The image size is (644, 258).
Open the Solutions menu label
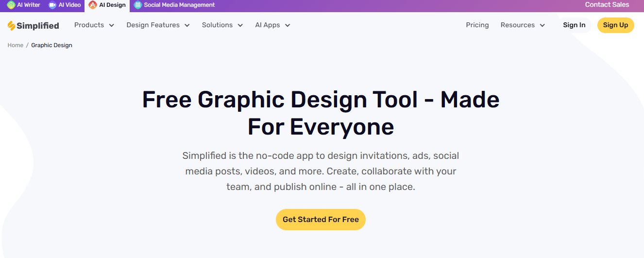coord(217,25)
